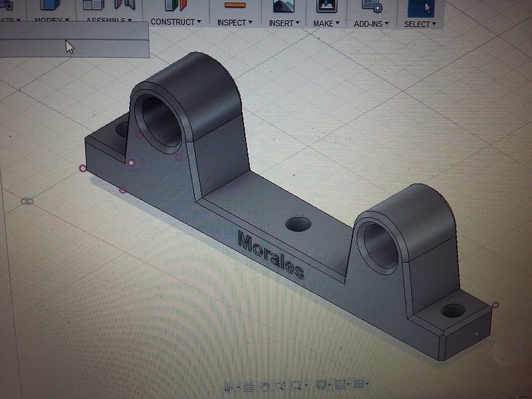Open the INSPECT menu
This screenshot has height=399, width=532.
[235, 23]
